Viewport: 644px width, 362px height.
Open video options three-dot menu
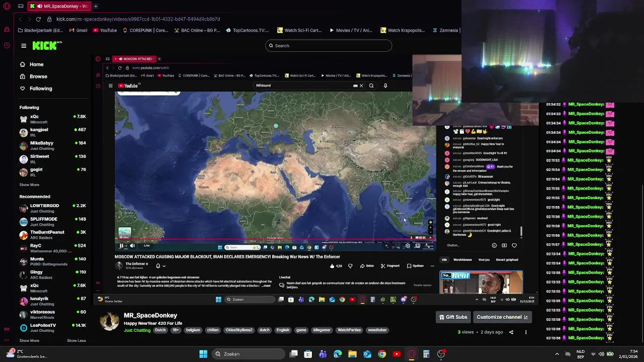tap(526, 332)
